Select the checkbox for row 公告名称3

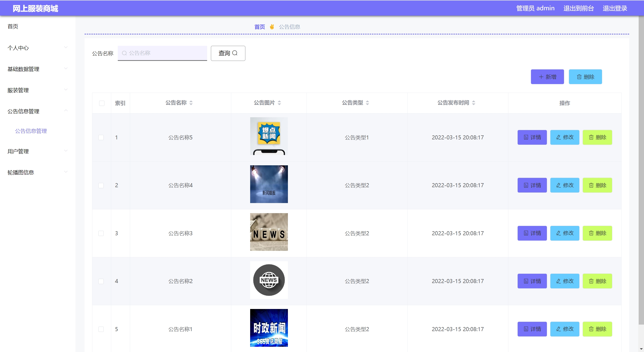(101, 233)
